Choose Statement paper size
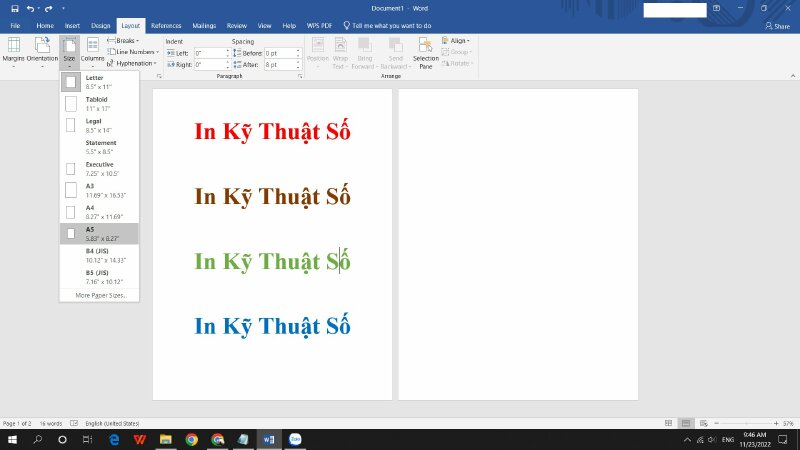Screen dimensions: 800x450 click(x=99, y=147)
